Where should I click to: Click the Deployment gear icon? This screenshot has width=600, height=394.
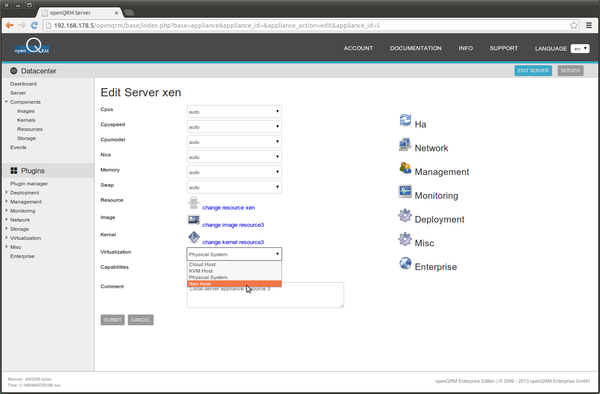tap(405, 215)
